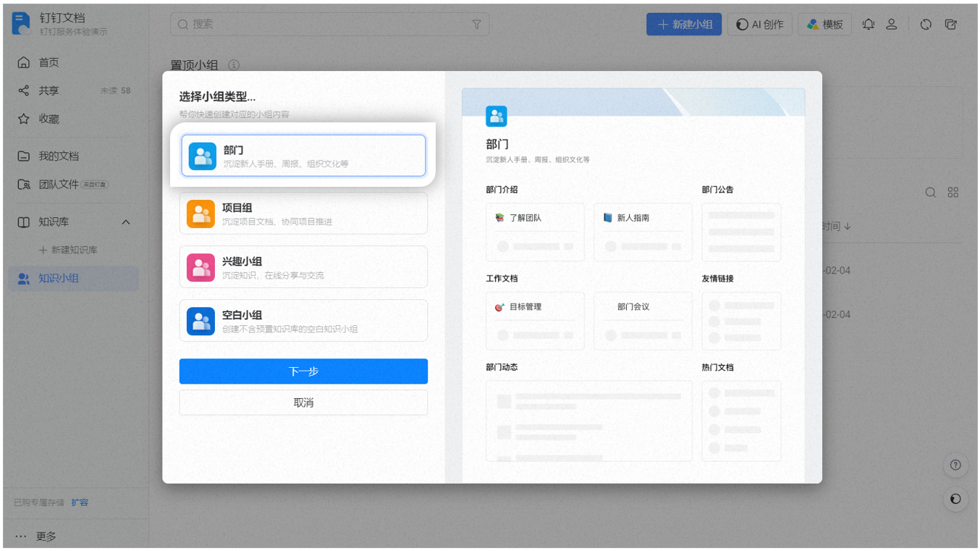Click the 工作文档 heading in preview
980x551 pixels.
pyautogui.click(x=502, y=279)
